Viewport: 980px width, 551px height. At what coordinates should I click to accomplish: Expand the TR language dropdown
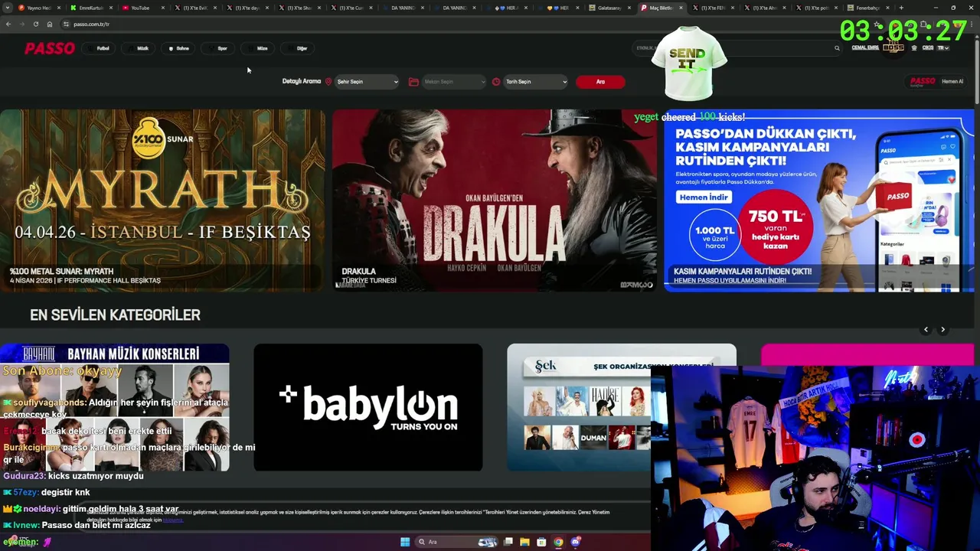pyautogui.click(x=942, y=47)
